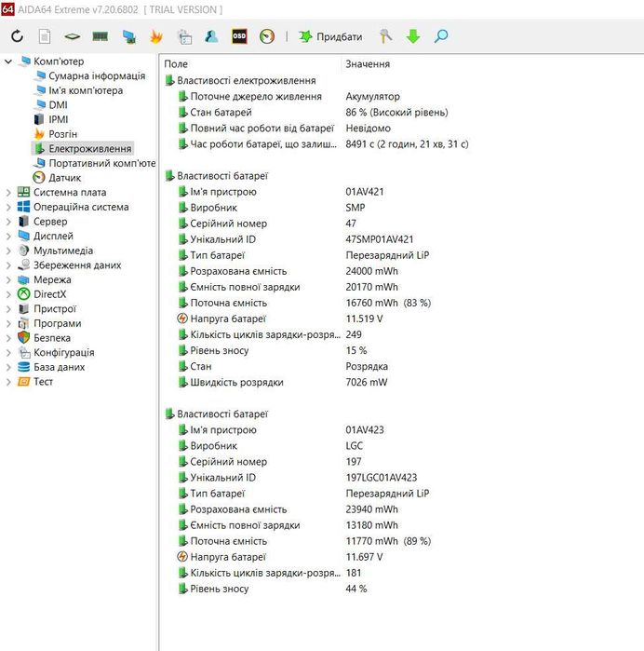Click value 13180 mWh full charge

pos(372,525)
